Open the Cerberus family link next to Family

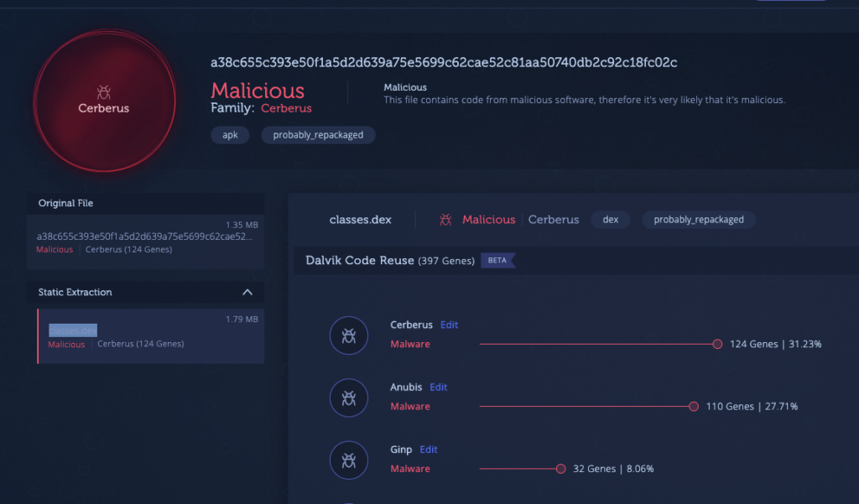pos(286,108)
